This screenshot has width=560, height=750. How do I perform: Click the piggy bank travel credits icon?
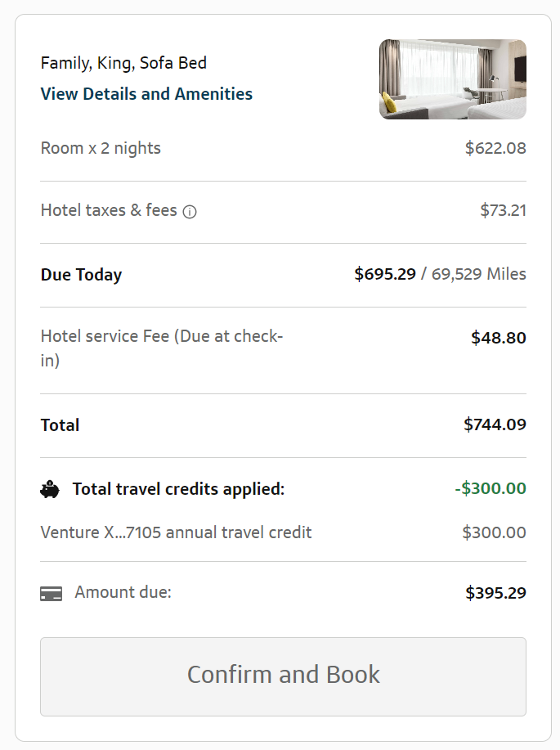[50, 490]
